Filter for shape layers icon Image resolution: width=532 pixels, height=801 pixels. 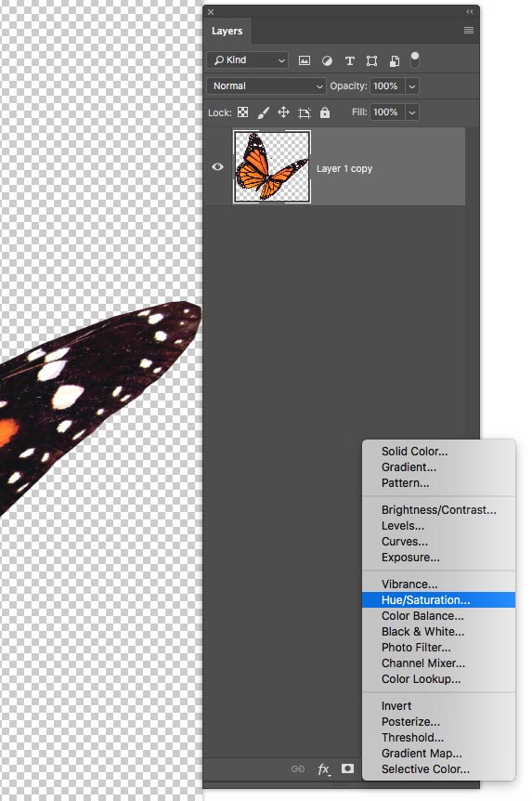pyautogui.click(x=371, y=60)
